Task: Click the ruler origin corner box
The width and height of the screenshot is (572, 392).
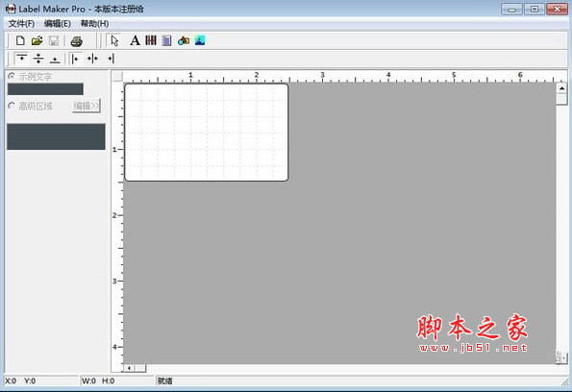Action: (x=117, y=76)
